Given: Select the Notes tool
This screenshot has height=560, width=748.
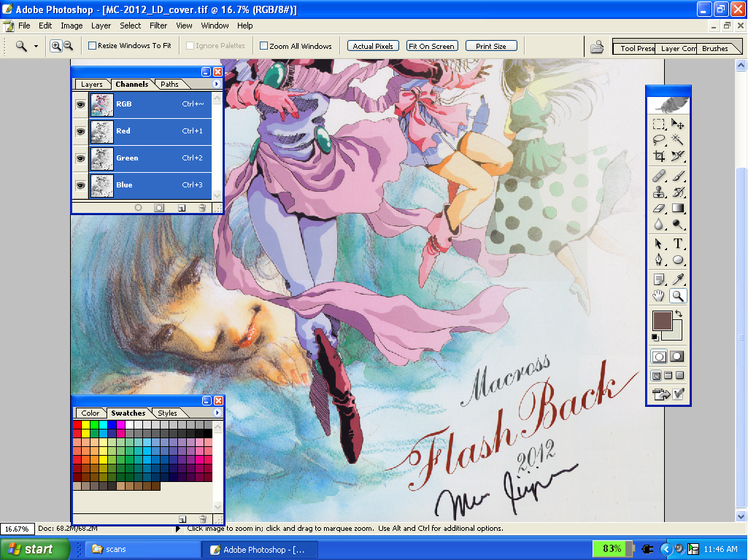Looking at the screenshot, I should coord(659,280).
